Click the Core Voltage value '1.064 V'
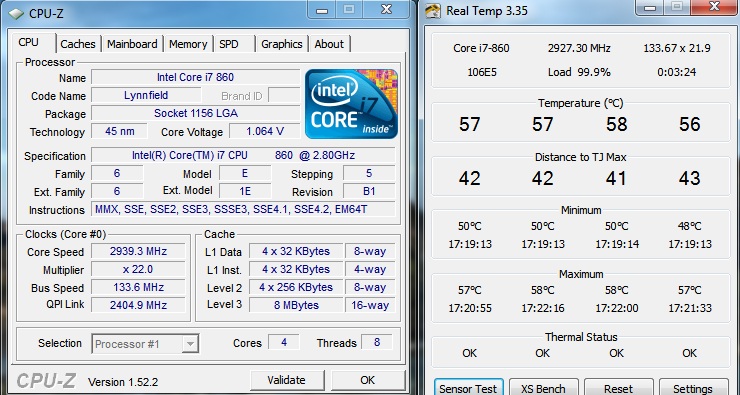The width and height of the screenshot is (740, 395). click(265, 131)
